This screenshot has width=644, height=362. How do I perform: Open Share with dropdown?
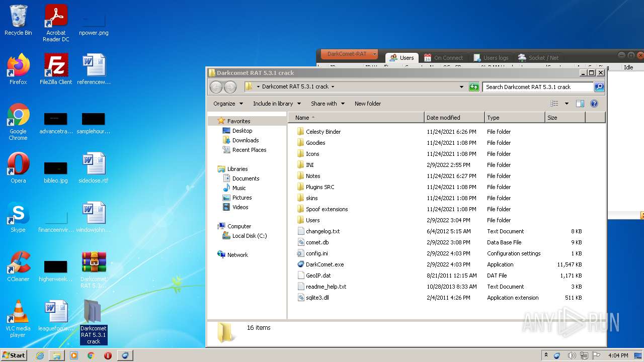click(x=328, y=104)
